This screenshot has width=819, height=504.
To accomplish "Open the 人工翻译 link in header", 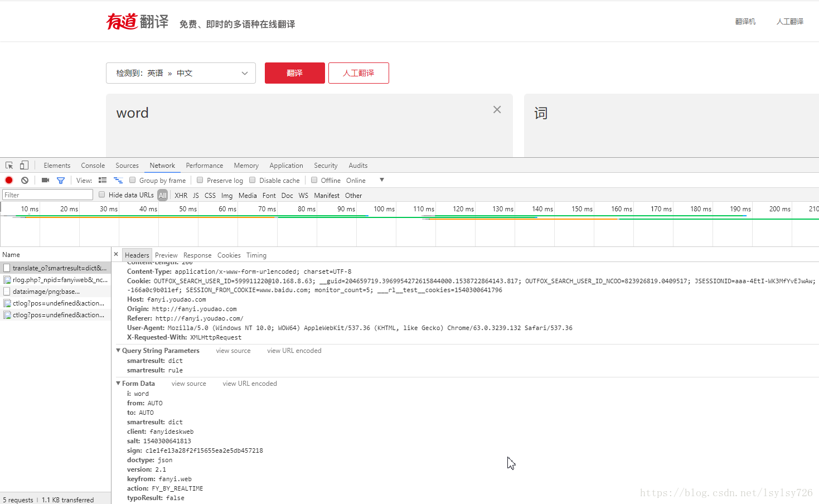I will click(x=790, y=22).
